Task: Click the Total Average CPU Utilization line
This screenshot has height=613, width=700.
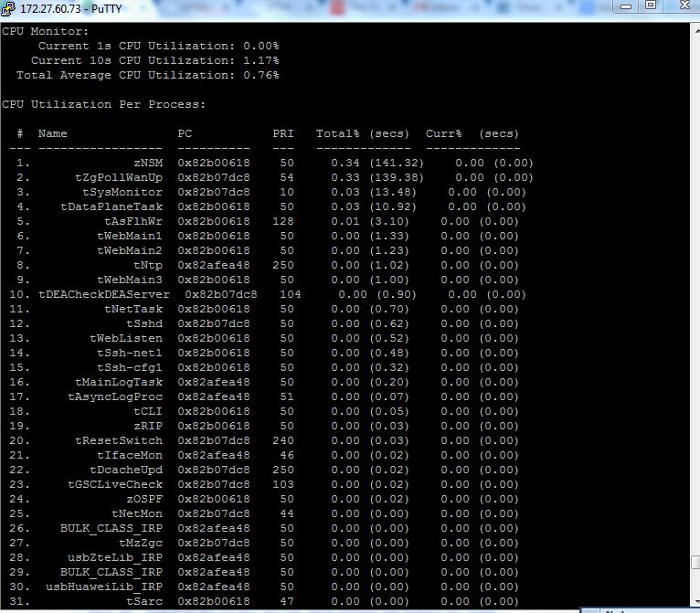Action: tap(147, 75)
